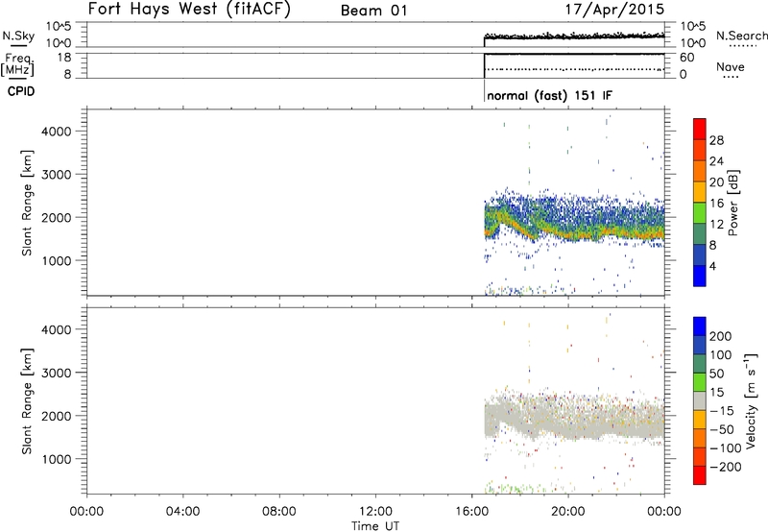Pick the red bottom segment of velocity colorbar
Image resolution: width=768 pixels, height=532 pixels.
click(700, 475)
